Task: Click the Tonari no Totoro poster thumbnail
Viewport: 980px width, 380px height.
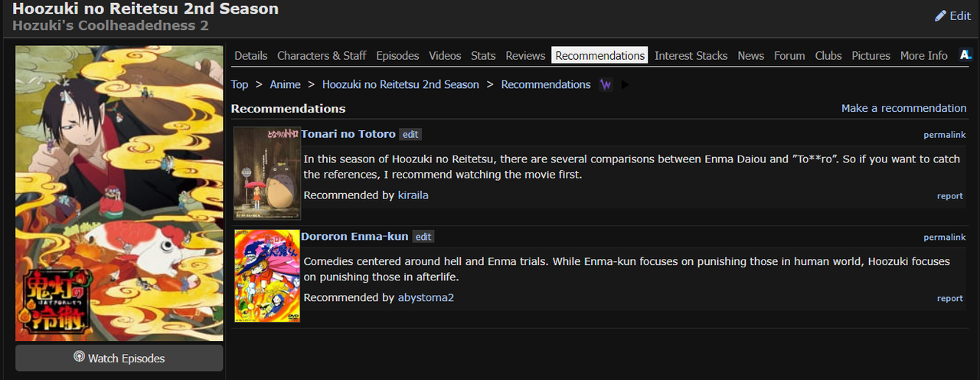Action: (267, 173)
